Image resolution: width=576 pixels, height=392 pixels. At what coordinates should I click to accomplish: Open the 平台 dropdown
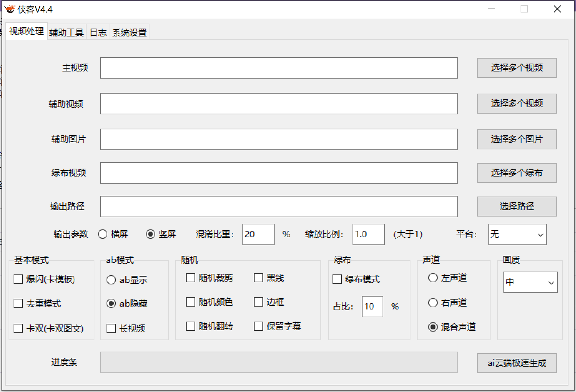pyautogui.click(x=517, y=234)
